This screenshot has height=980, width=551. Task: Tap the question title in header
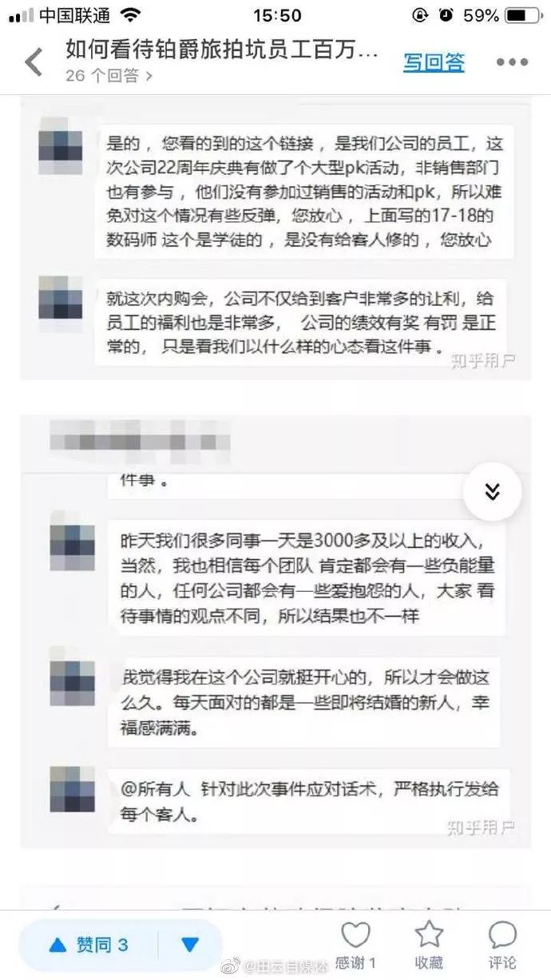pos(222,50)
